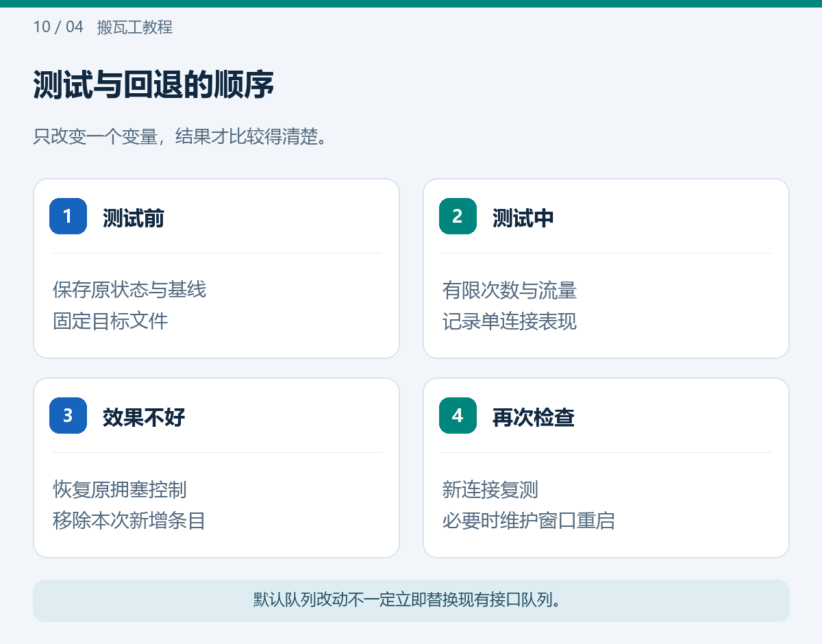Click the blue number 1 badge
The height and width of the screenshot is (644, 822).
click(68, 216)
